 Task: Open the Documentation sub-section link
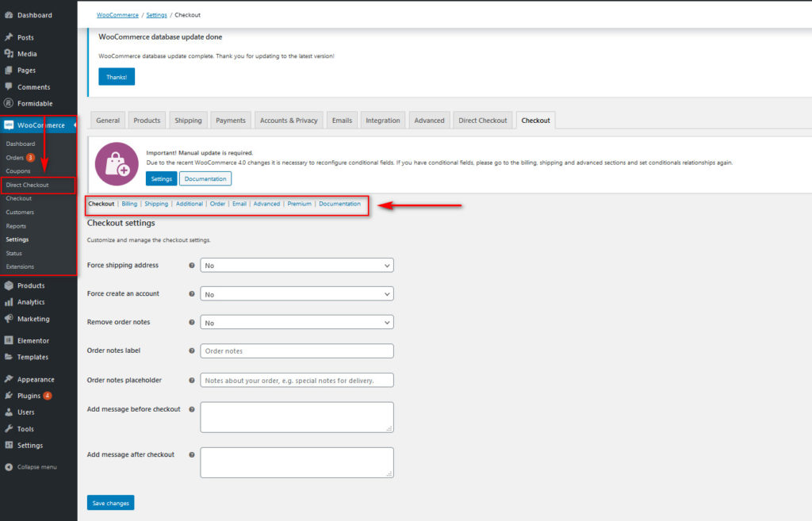pyautogui.click(x=339, y=204)
